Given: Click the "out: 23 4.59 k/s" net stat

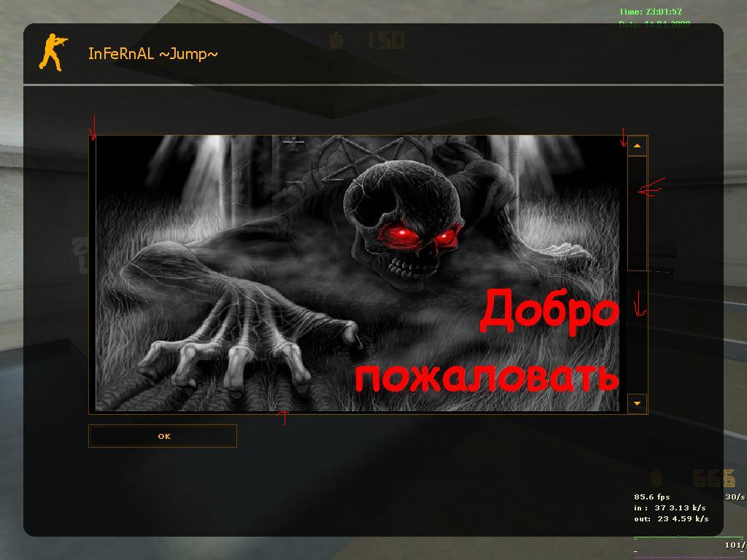Looking at the screenshot, I should click(671, 518).
